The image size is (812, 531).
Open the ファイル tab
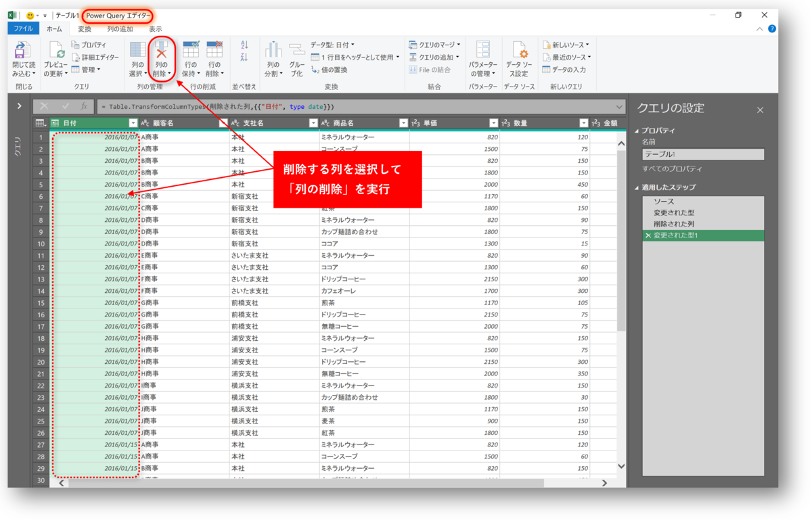click(23, 28)
